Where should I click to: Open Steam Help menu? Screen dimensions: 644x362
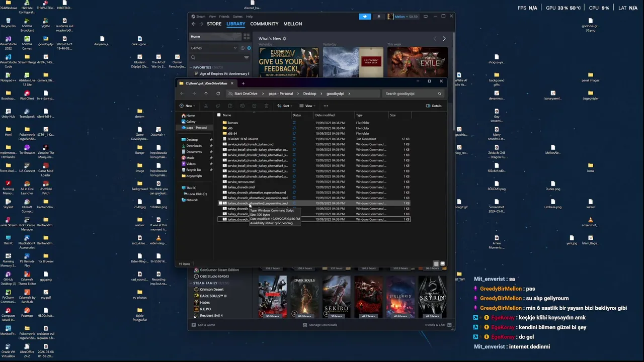tap(249, 17)
